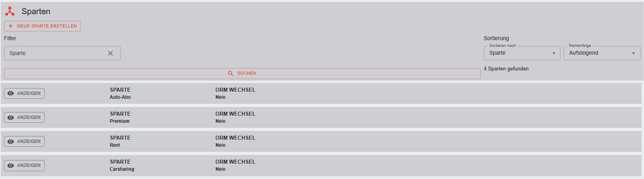Open the Reihenfolge dropdown
644x179 pixels.
(601, 53)
